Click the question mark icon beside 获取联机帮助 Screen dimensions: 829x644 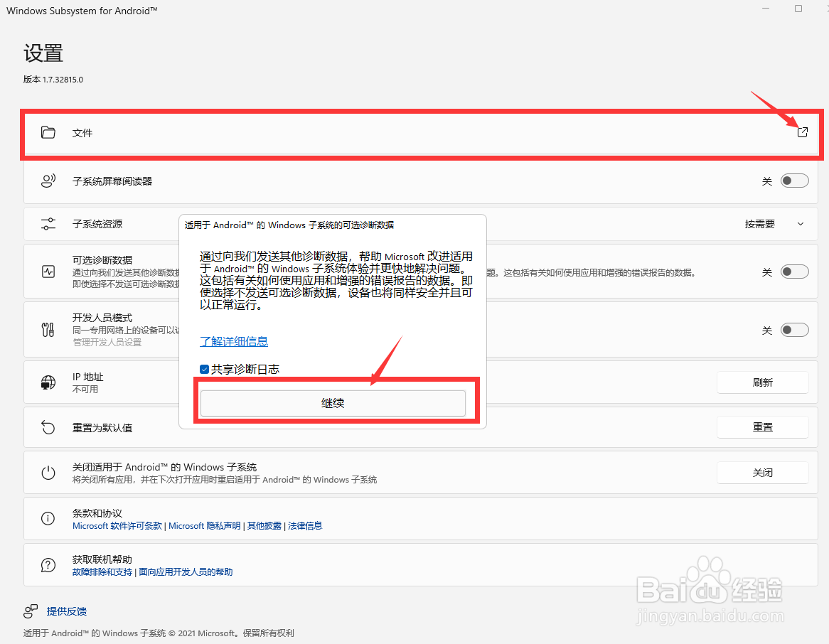tap(48, 564)
